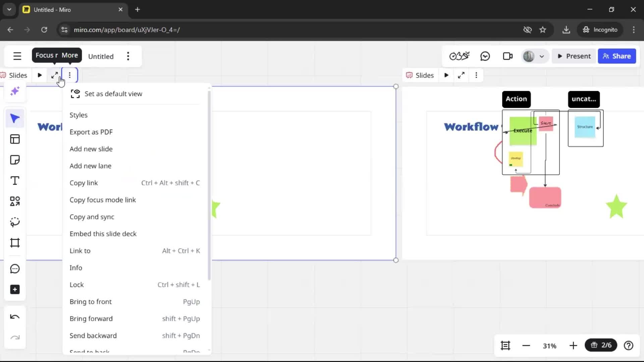Open more tools plus button

click(x=15, y=290)
